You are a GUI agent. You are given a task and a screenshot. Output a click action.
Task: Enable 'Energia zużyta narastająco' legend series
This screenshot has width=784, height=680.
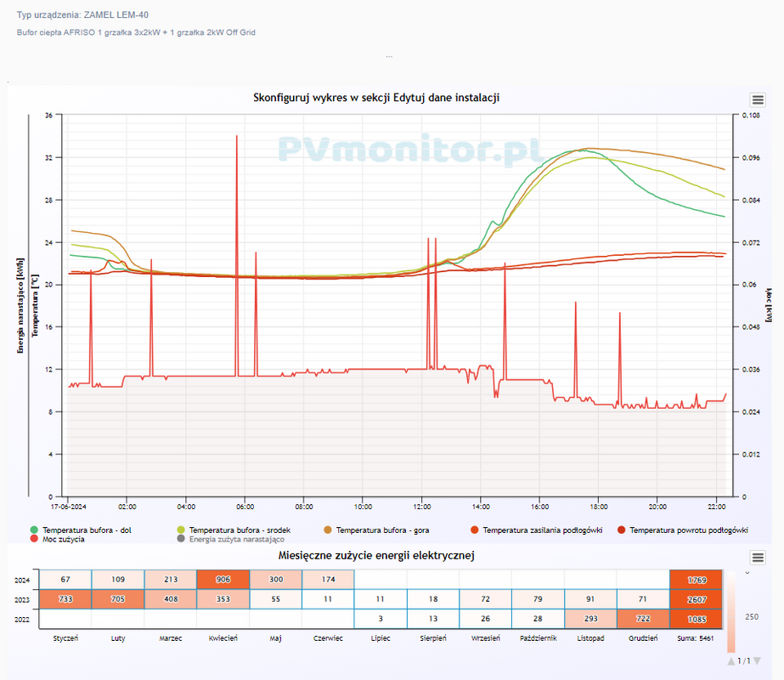(236, 539)
